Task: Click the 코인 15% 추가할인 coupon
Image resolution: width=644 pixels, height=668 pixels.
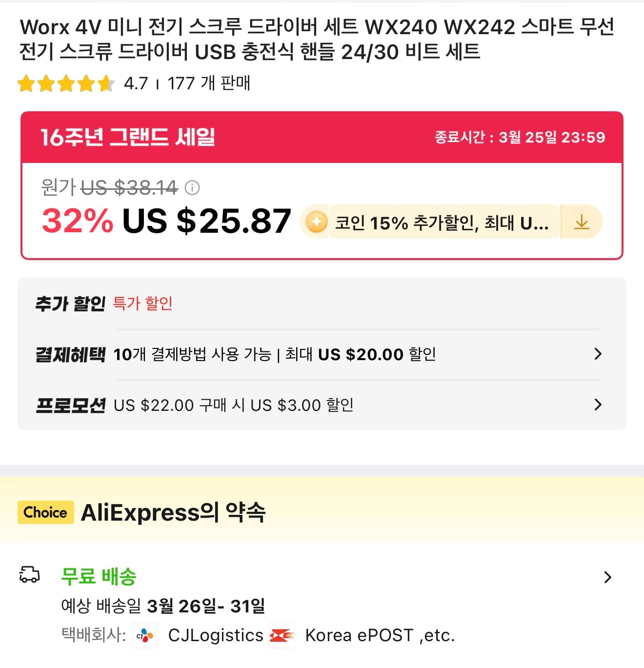Action: [x=442, y=223]
